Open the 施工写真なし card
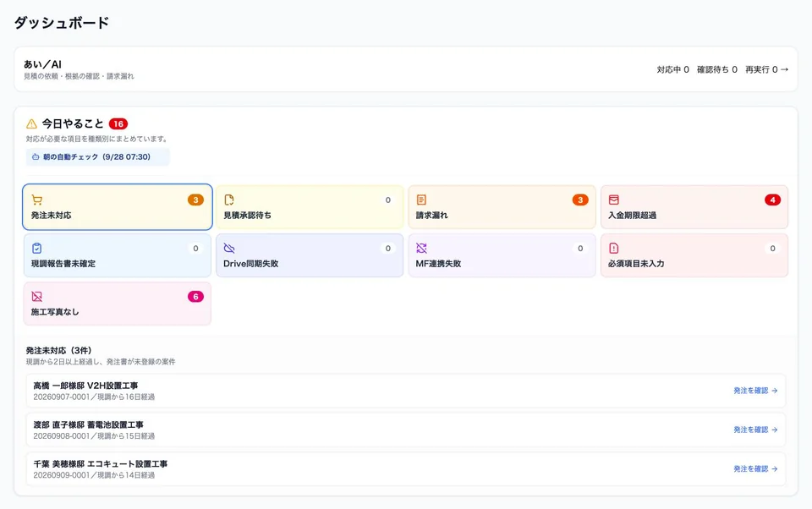The height and width of the screenshot is (509, 812). tap(118, 304)
